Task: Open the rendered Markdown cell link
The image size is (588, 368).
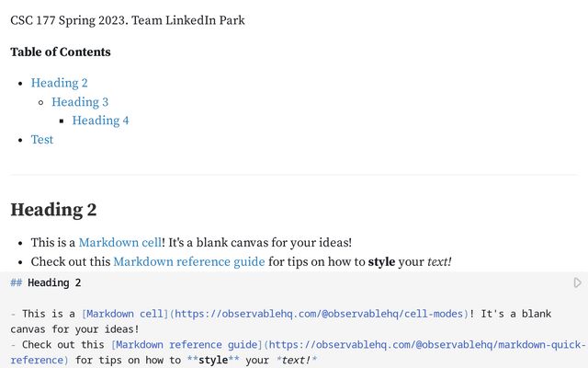Action: pyautogui.click(x=119, y=243)
